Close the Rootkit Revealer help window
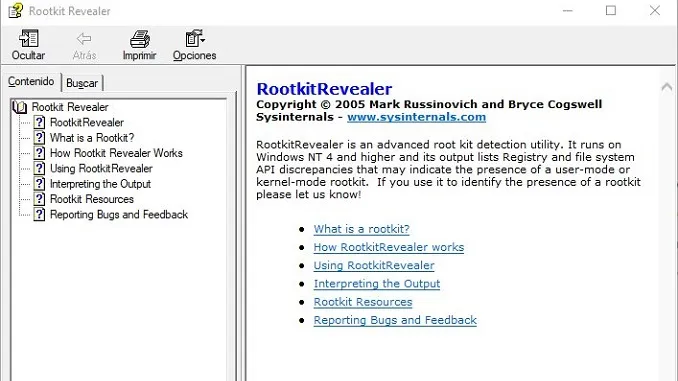The image size is (678, 381). click(x=655, y=10)
